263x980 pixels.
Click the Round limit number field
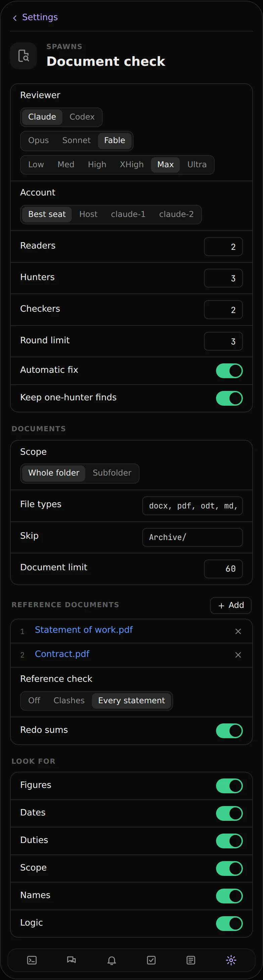click(223, 342)
